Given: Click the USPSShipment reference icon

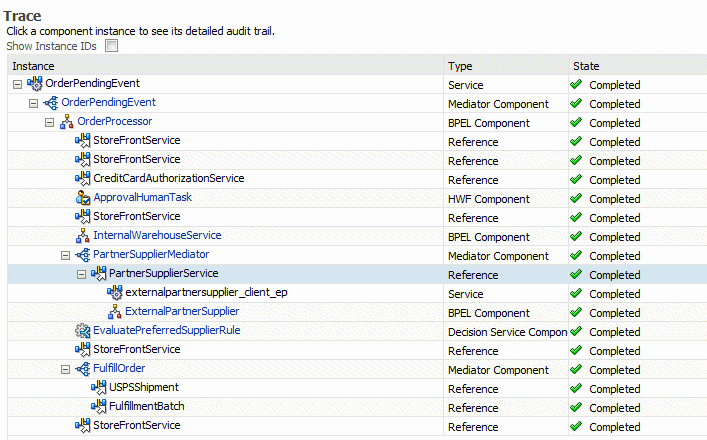Looking at the screenshot, I should coord(98,387).
